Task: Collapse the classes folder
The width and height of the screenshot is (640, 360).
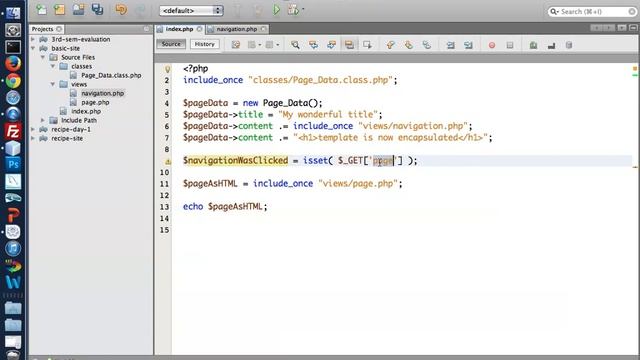Action: (x=53, y=66)
